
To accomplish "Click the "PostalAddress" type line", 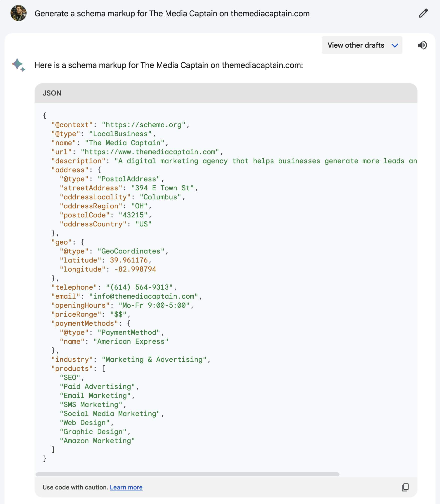I will coord(112,179).
